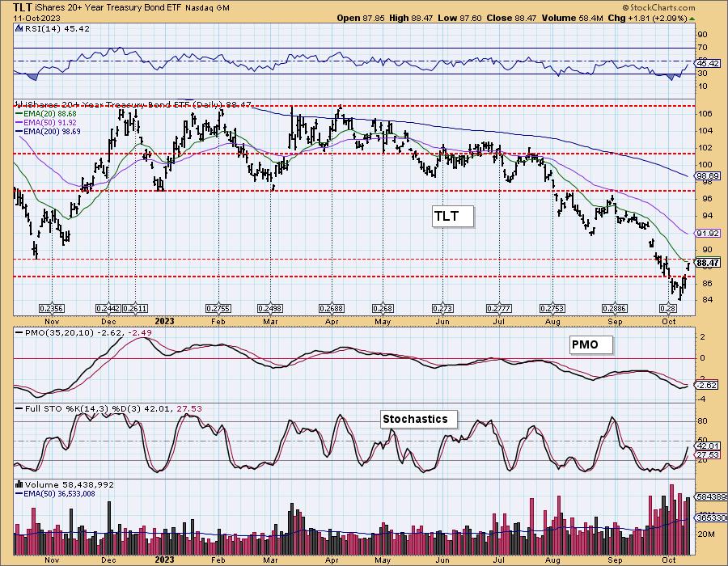Click the 0.2356 yield label
This screenshot has height=566, width=728.
point(52,309)
